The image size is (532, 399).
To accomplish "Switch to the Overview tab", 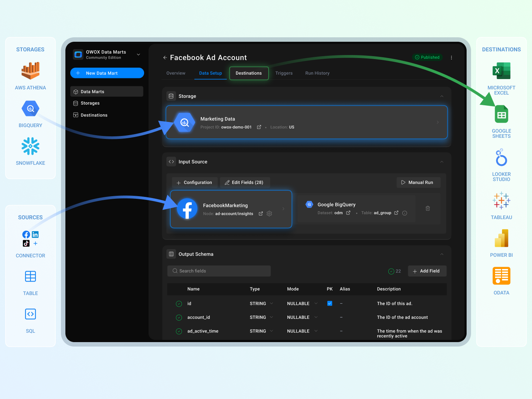I will click(176, 73).
